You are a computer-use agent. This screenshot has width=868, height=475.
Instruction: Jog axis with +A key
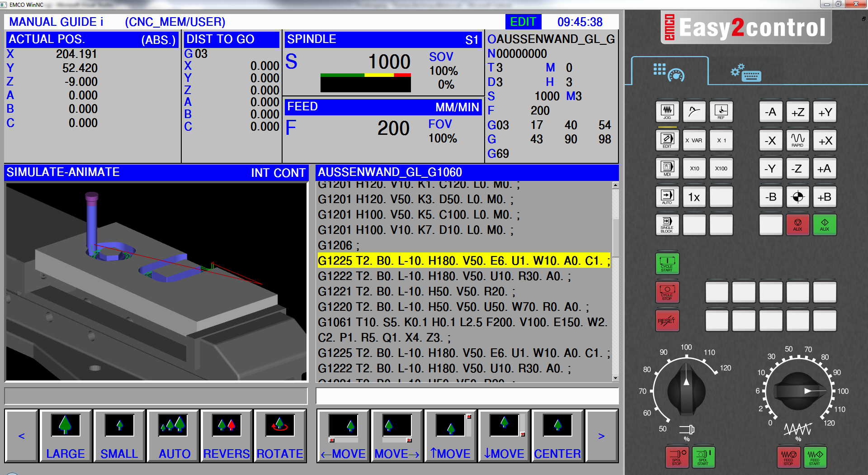coord(825,168)
